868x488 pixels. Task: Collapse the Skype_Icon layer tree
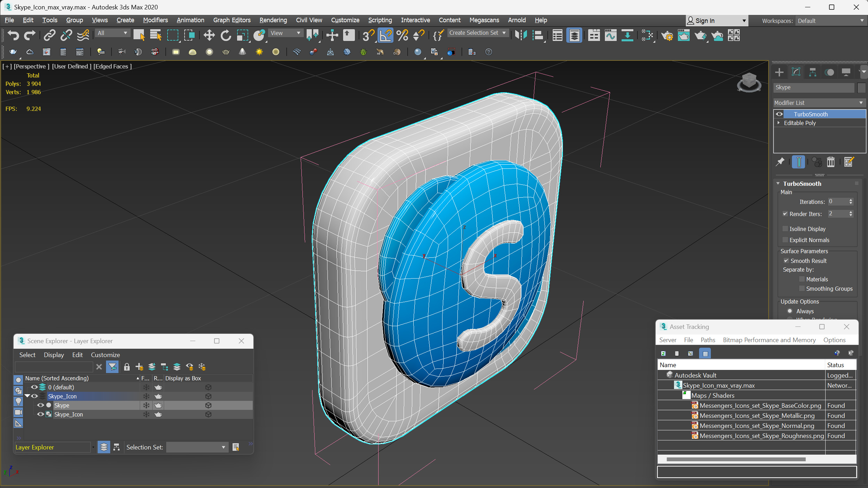pyautogui.click(x=27, y=396)
